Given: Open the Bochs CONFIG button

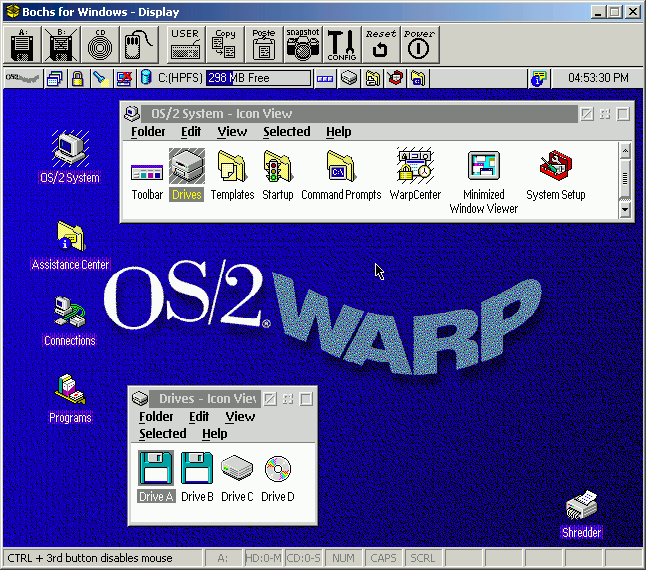Looking at the screenshot, I should 342,45.
